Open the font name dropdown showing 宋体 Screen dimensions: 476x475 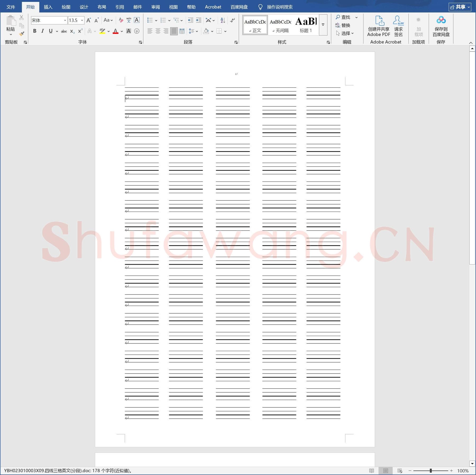[65, 20]
